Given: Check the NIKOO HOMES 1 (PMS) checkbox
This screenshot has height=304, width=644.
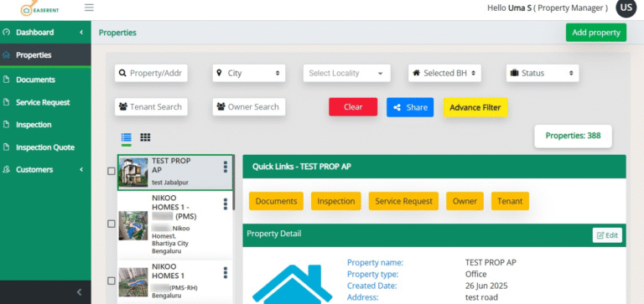Looking at the screenshot, I should (112, 224).
